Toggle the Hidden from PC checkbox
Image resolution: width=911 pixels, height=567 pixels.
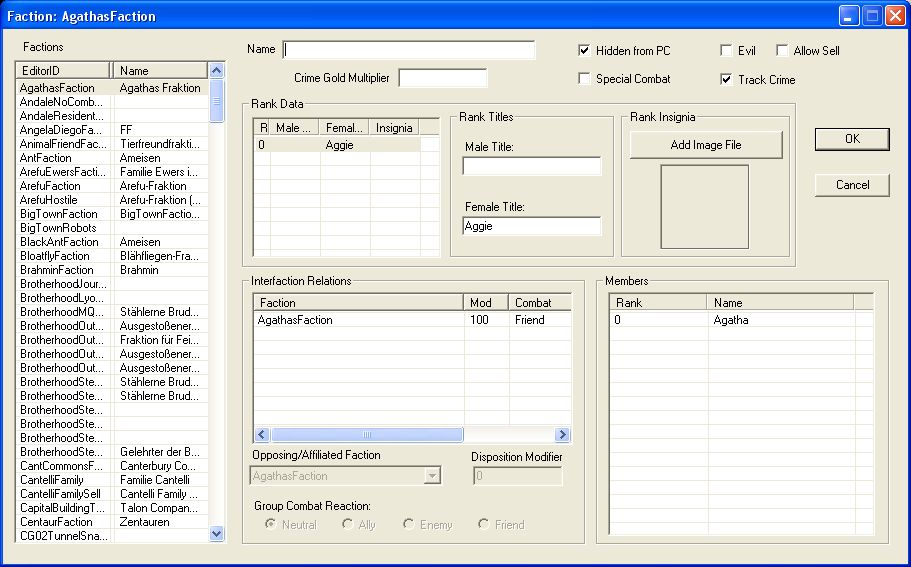(x=584, y=51)
